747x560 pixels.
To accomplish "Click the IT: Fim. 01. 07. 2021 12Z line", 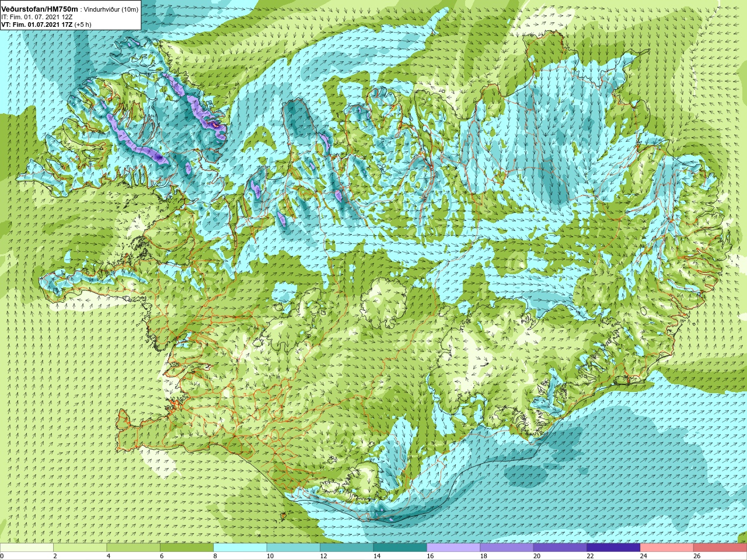I will 37,17.
